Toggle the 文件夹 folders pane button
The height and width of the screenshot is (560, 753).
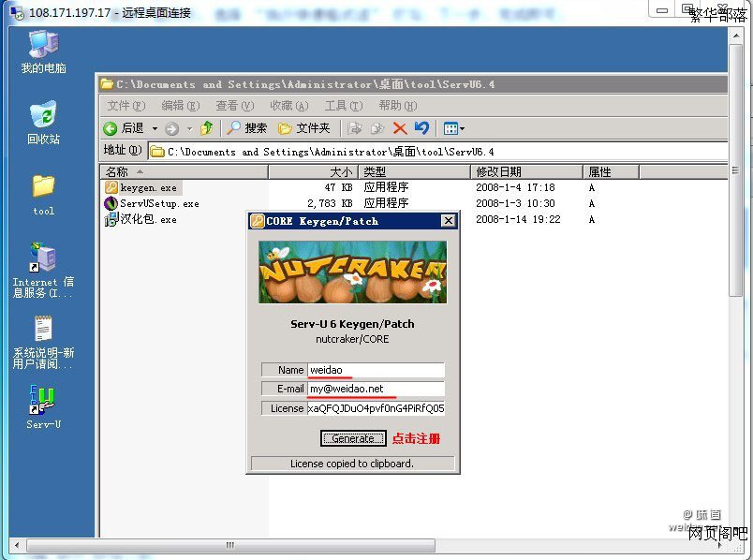tap(304, 128)
